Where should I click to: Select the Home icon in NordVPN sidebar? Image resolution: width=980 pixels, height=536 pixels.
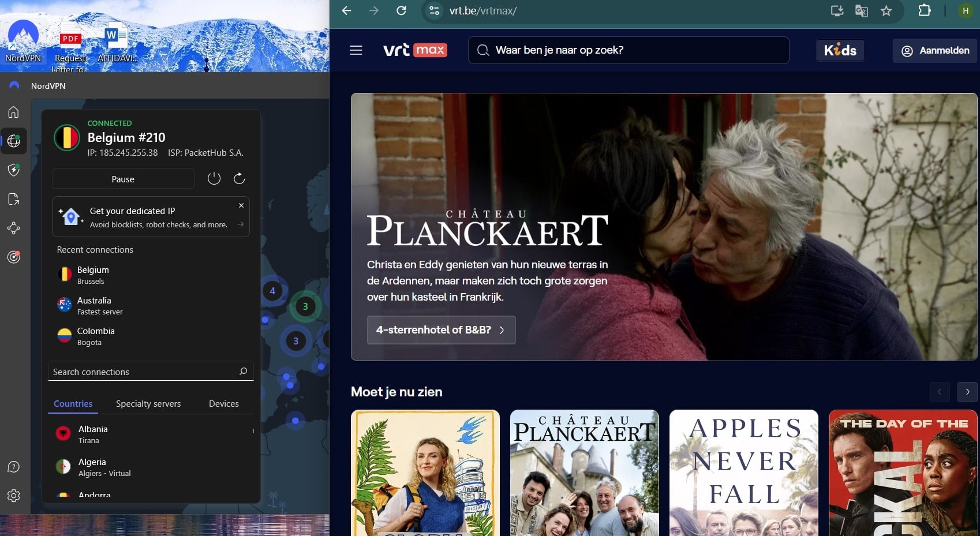click(x=13, y=112)
